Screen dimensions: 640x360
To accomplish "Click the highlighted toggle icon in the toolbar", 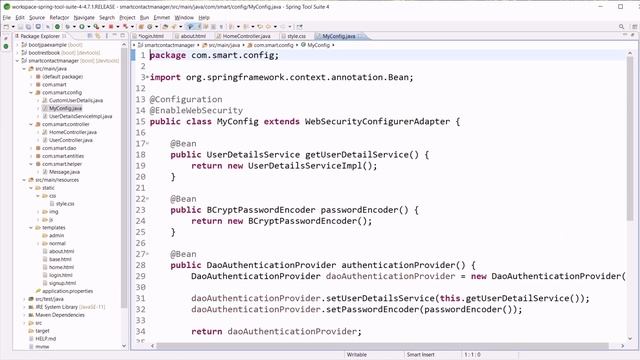I will (190, 27).
